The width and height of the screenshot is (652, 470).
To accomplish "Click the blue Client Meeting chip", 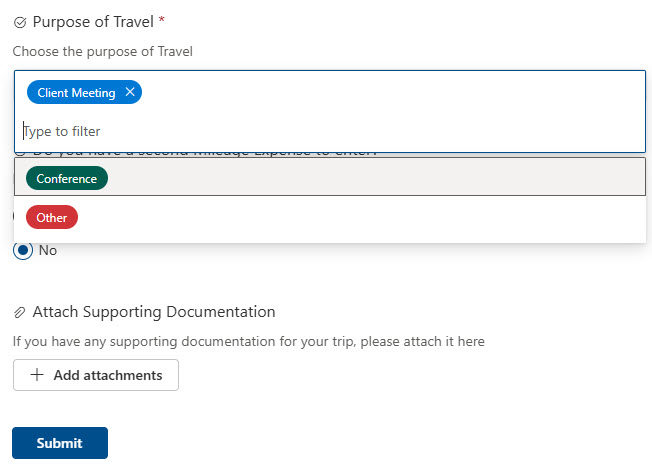I will (76, 92).
